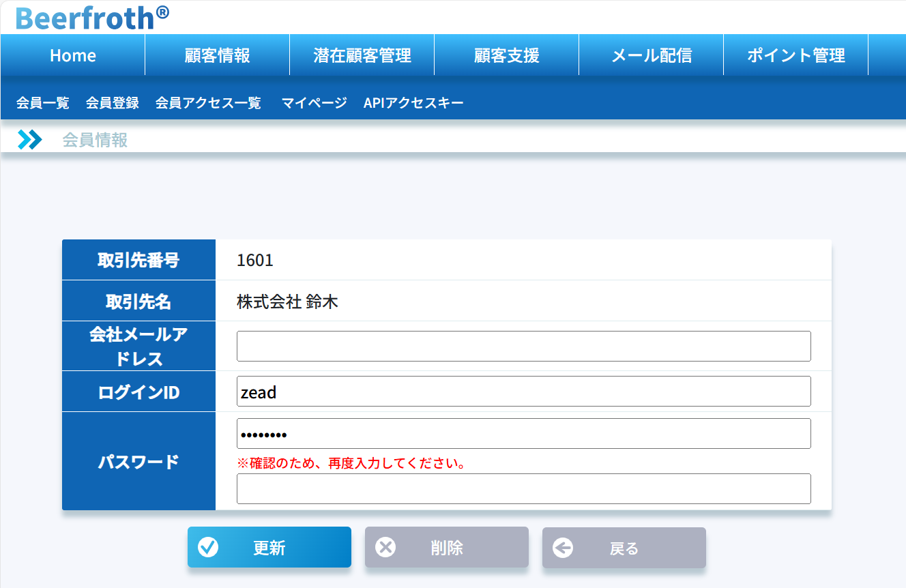Viewport: 906px width, 588px height.
Task: Select the 顧客支援 menu item
Action: click(x=506, y=55)
